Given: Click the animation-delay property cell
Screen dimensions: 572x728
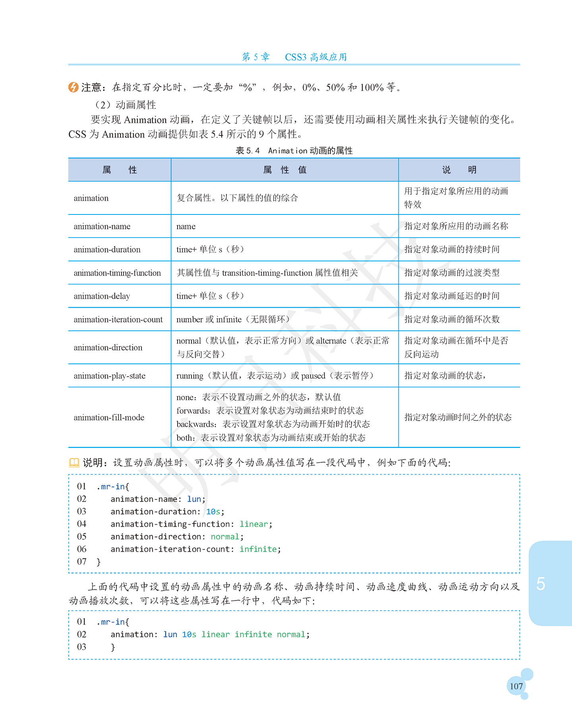Looking at the screenshot, I should point(120,296).
